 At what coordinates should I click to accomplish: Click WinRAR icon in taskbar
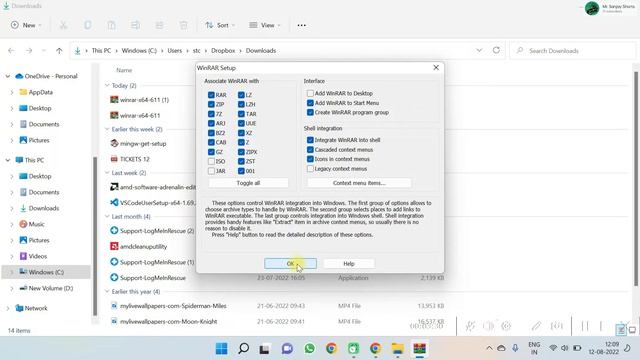420,348
